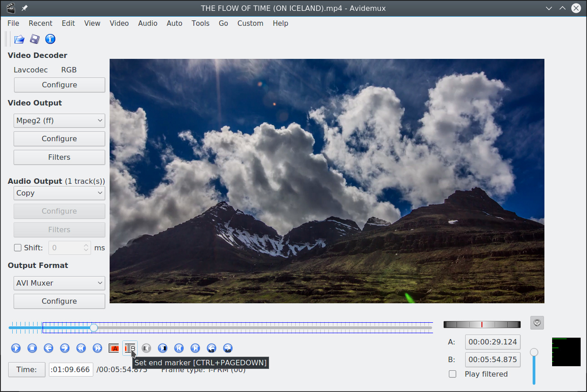Click the current time input field
Viewport: 587px width, 392px height.
pos(71,369)
